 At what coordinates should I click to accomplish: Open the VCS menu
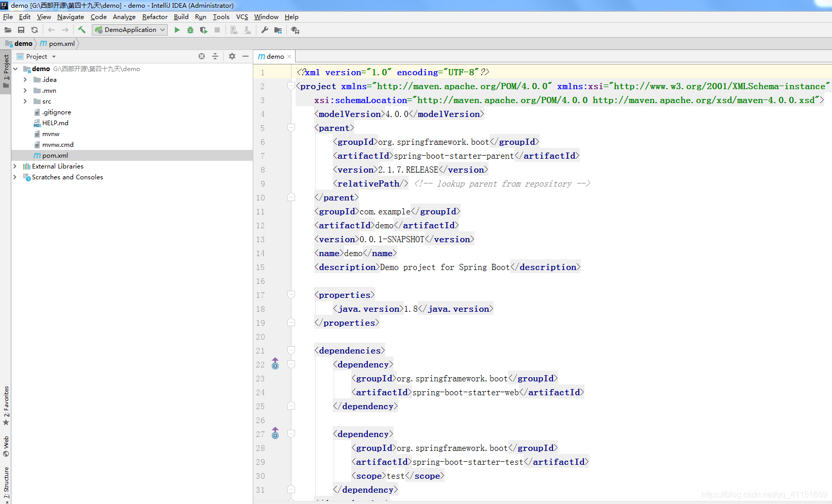[242, 16]
